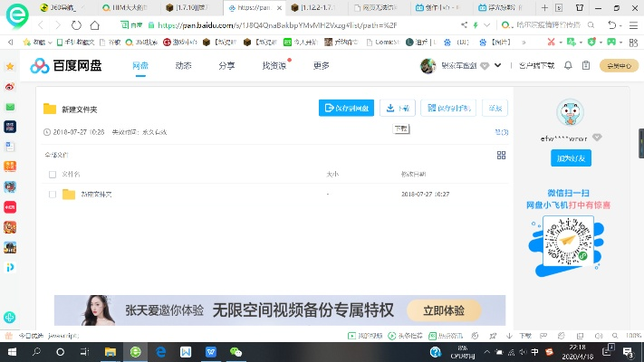644x362 pixels.
Task: Open the share icon in the address bar
Action: click(464, 25)
